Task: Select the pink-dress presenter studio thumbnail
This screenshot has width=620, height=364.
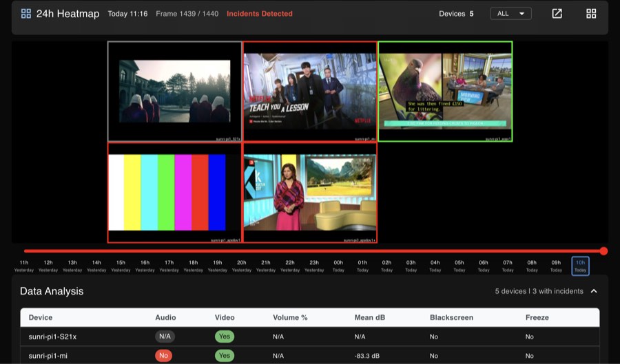Action: [310, 193]
